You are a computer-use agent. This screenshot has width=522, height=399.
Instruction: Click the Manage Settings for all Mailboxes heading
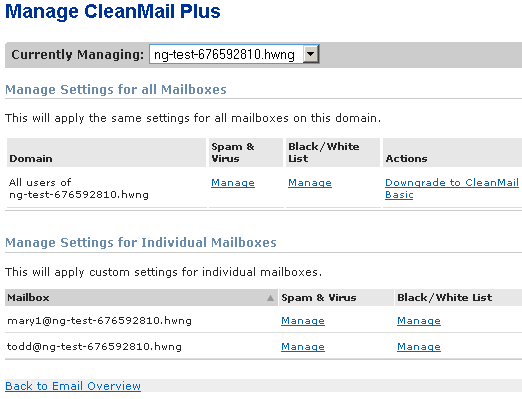click(116, 89)
